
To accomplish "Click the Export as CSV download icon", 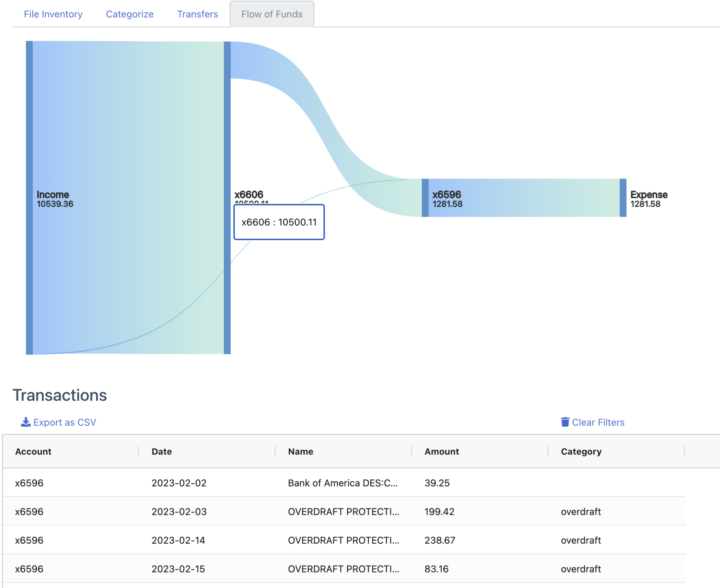I will coord(25,422).
